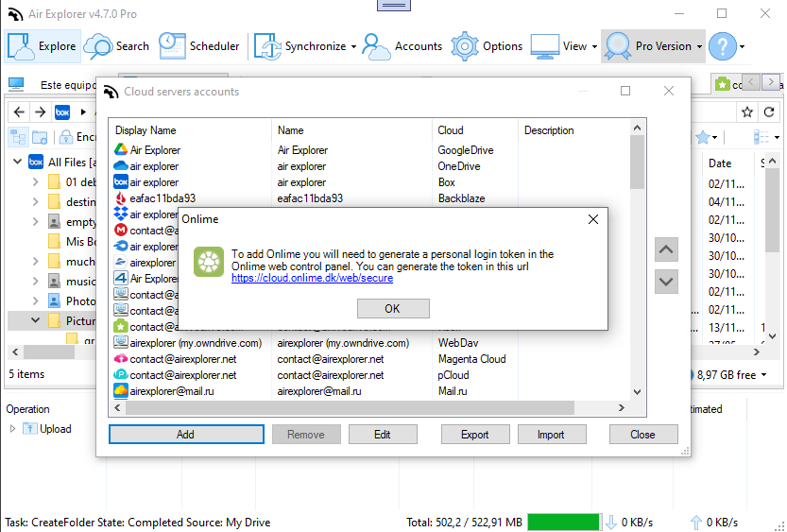
Task: Select the Mega contact@ account icon
Action: coord(121,230)
